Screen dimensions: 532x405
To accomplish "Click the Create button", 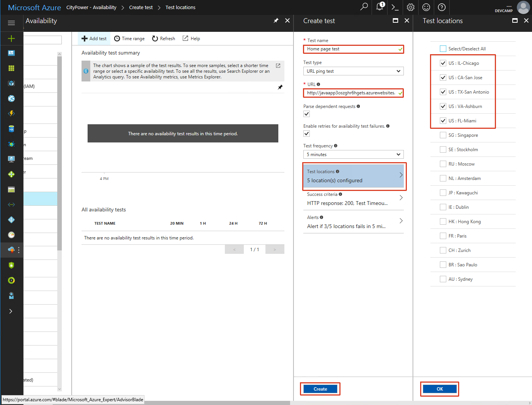I will click(x=320, y=389).
